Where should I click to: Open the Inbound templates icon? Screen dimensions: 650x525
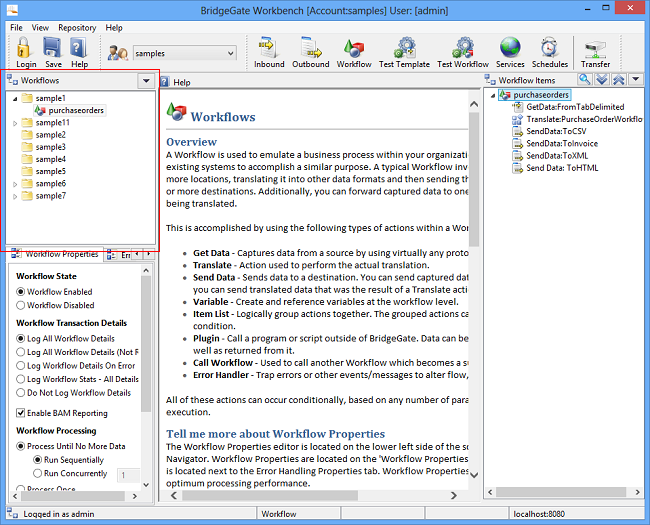coord(268,48)
